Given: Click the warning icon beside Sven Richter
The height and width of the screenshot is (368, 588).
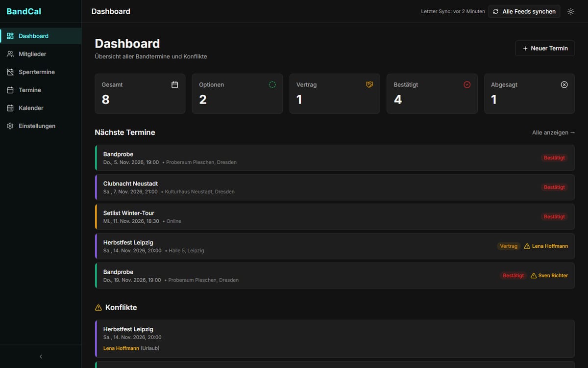Looking at the screenshot, I should coord(534,276).
